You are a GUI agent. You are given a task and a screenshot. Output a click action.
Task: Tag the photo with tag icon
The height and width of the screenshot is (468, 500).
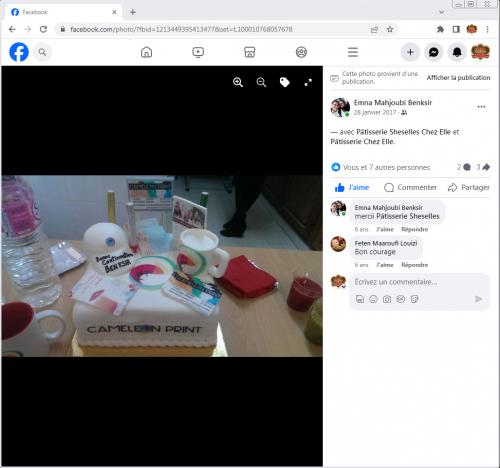285,82
